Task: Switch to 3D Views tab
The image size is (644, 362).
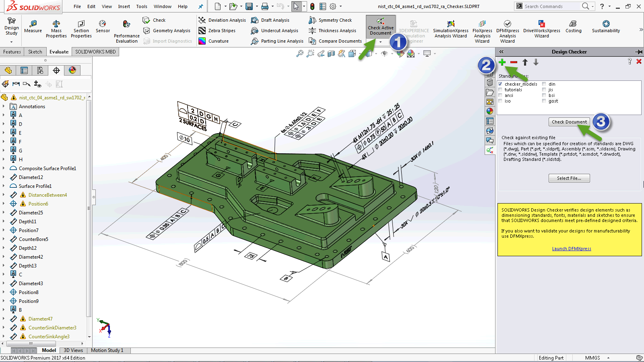Action: [73, 350]
